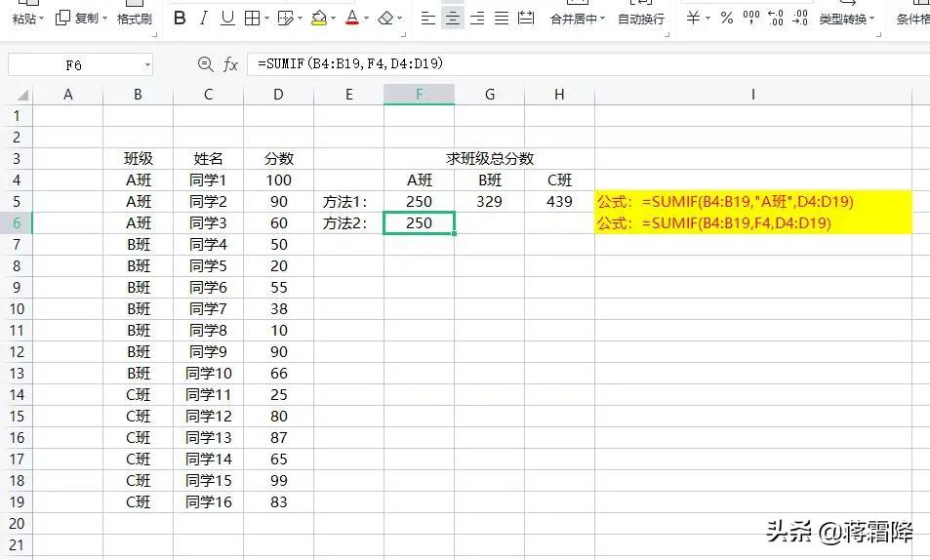Increase decimal places
Screen dimensions: 930x560
coord(775,19)
